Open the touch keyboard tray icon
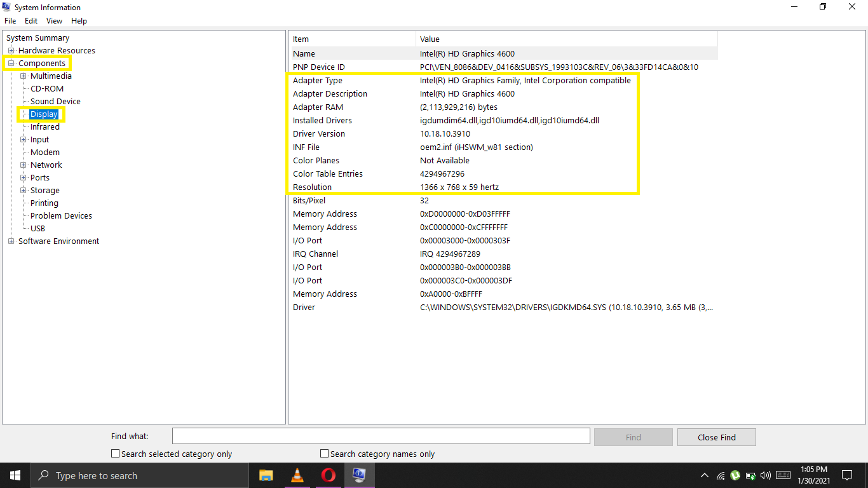Image resolution: width=868 pixels, height=488 pixels. 783,475
